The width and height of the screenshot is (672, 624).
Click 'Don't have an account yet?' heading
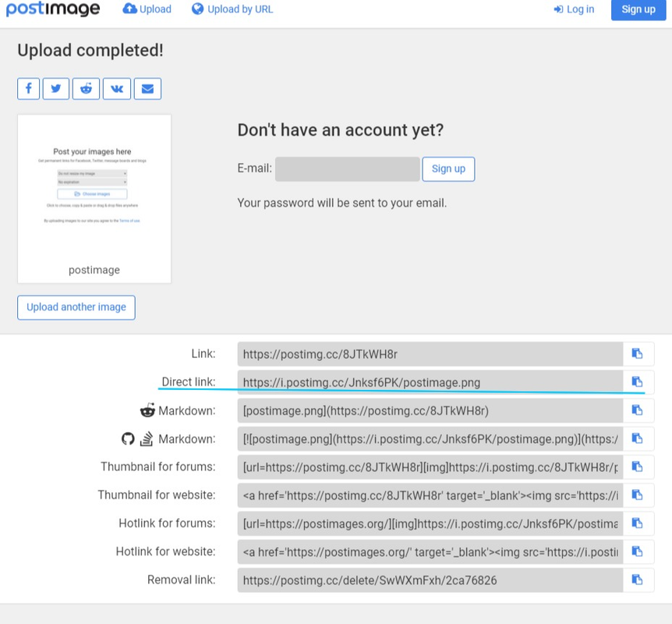tap(341, 130)
